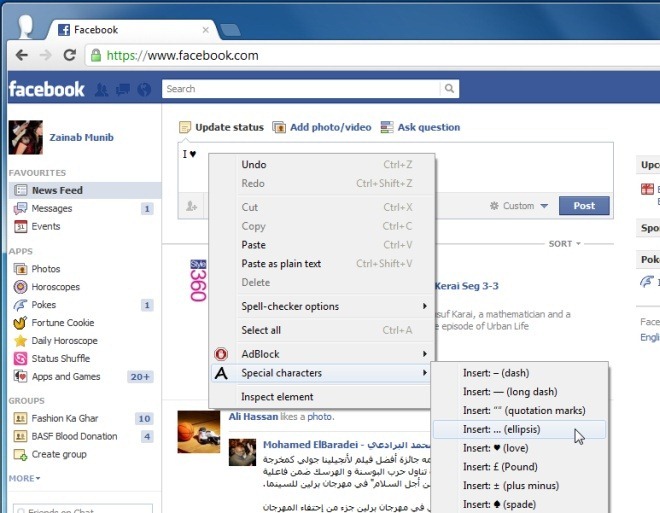Choose Paste in context menu
The height and width of the screenshot is (513, 660).
click(322, 245)
